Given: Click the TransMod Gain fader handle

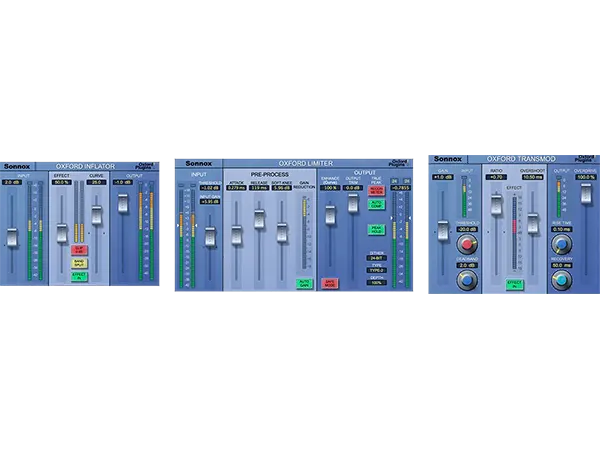Looking at the screenshot, I should click(443, 230).
